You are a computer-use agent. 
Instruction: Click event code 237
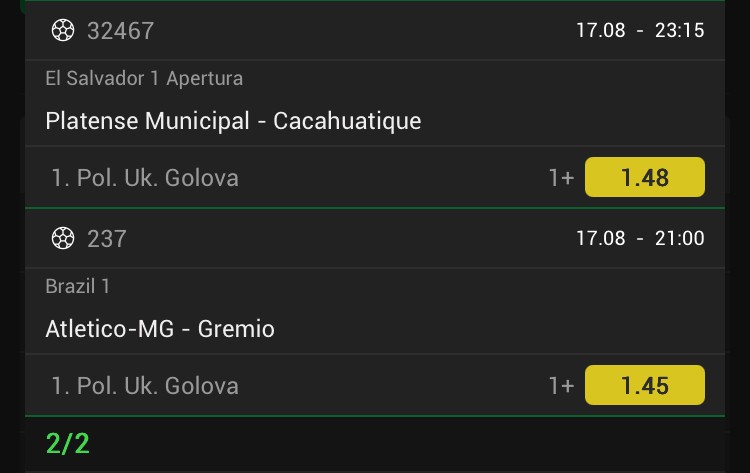pos(107,239)
